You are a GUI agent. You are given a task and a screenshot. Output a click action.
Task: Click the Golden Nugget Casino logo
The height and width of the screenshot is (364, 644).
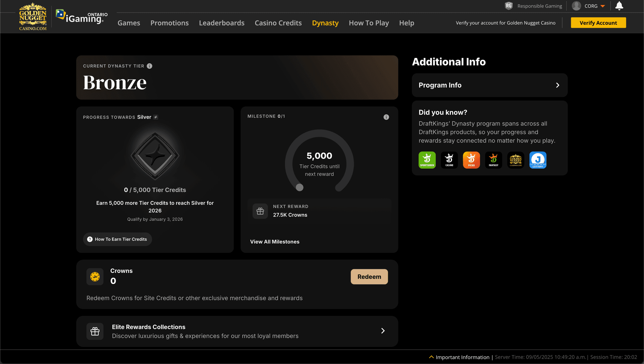point(33,17)
